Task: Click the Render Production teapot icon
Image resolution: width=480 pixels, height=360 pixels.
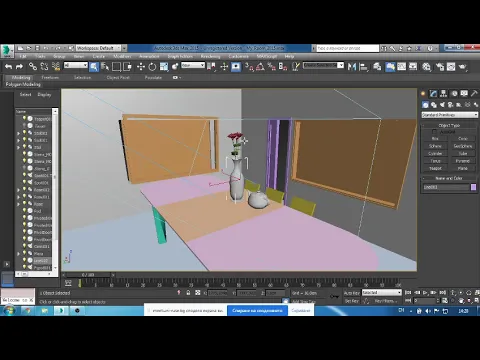Action: coord(462,67)
